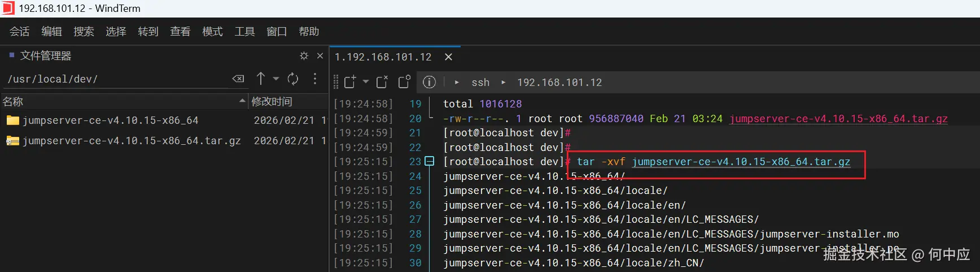Screen dimensions: 980x272
Task: Click line number 30 in gutter
Action: 415,263
